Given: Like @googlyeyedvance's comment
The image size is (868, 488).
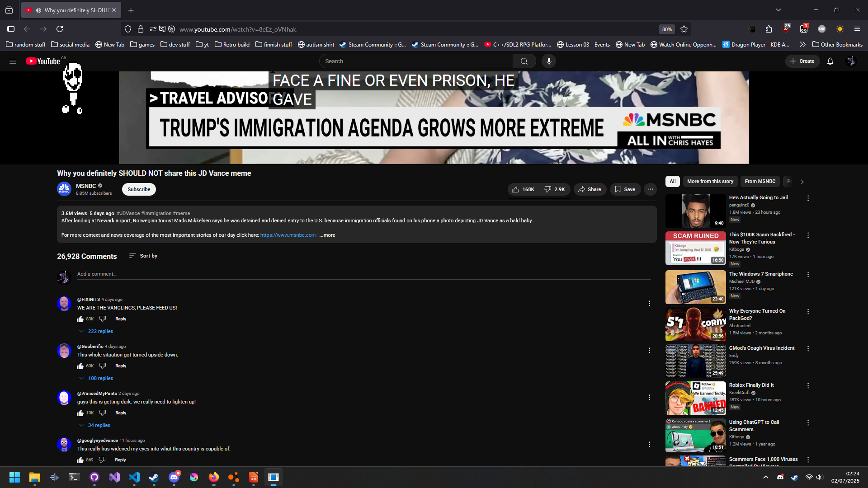Looking at the screenshot, I should click(80, 460).
